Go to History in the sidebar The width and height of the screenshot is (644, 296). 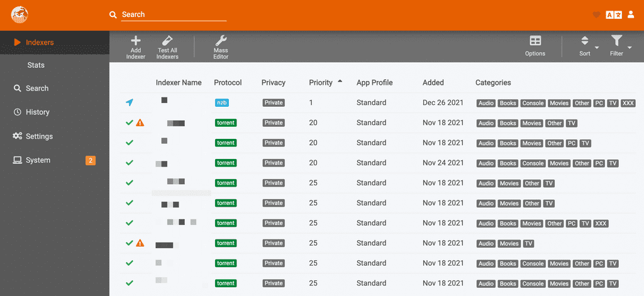[37, 112]
